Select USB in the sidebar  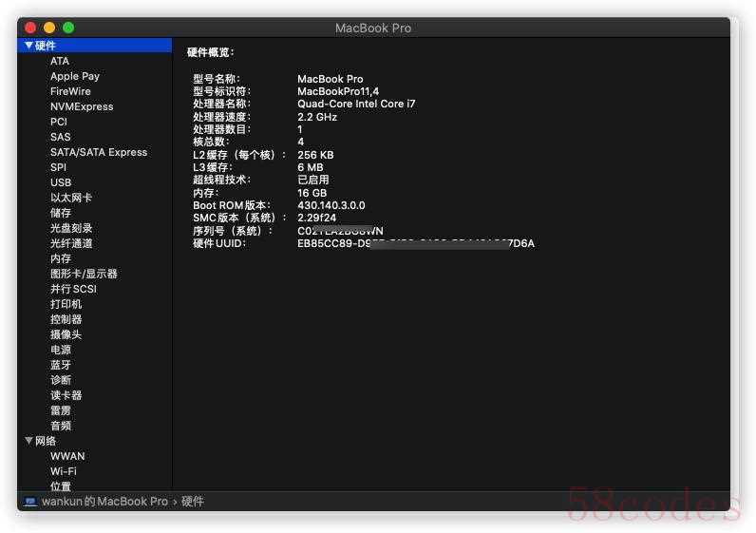61,182
